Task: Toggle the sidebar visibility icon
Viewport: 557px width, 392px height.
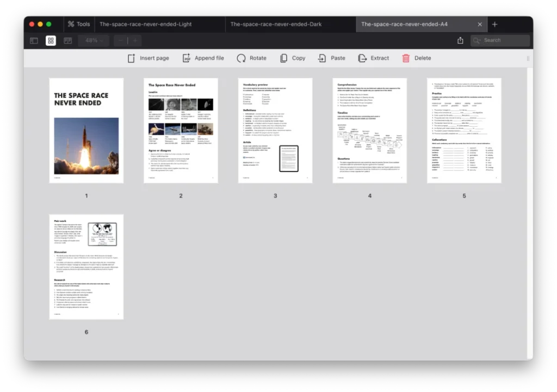Action: point(34,40)
